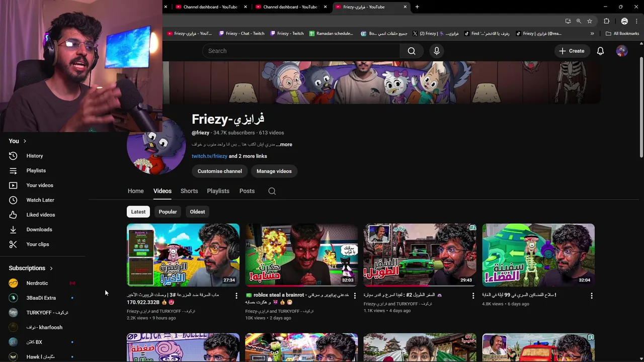
Task: Open more options for the 6 days ago video
Action: click(592, 296)
